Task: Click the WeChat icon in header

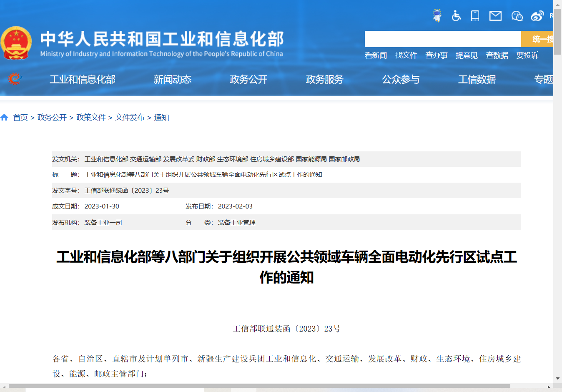Action: pyautogui.click(x=517, y=16)
